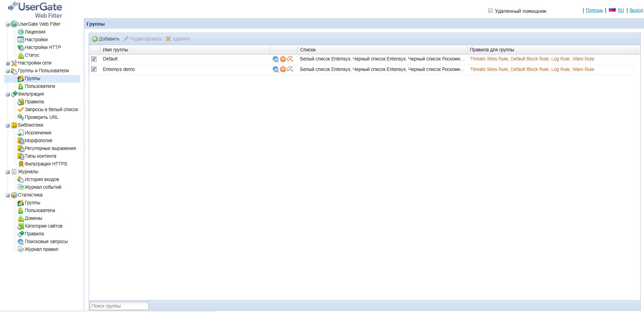Click the rules text in the Entensys demo row

(532, 69)
